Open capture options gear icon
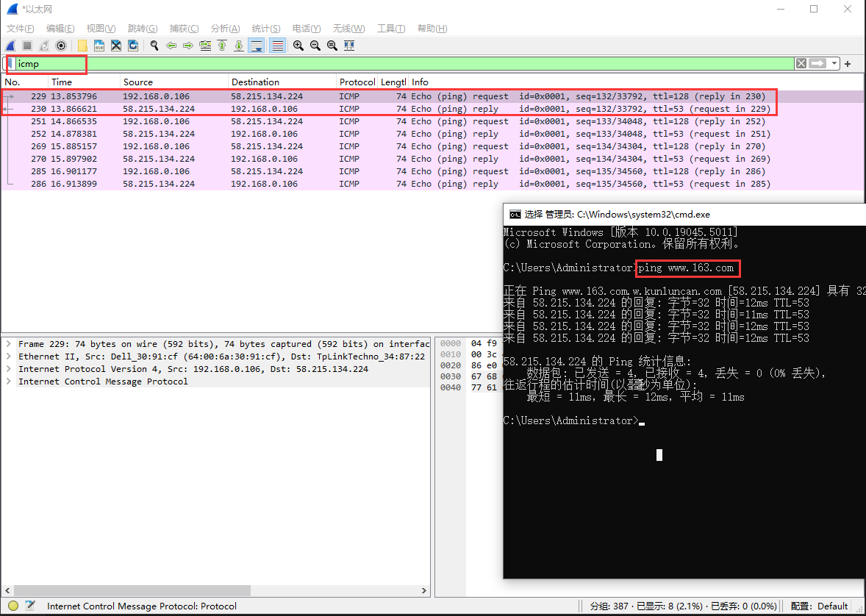866x616 pixels. 61,46
